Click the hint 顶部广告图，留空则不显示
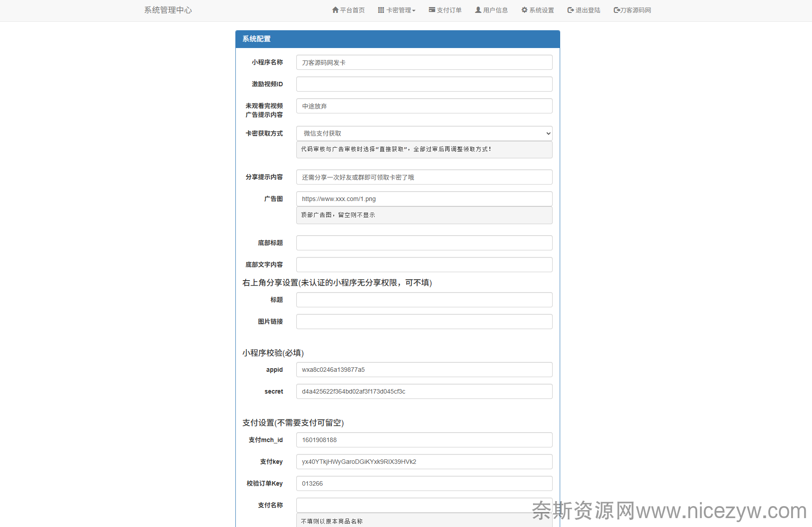 coord(338,215)
